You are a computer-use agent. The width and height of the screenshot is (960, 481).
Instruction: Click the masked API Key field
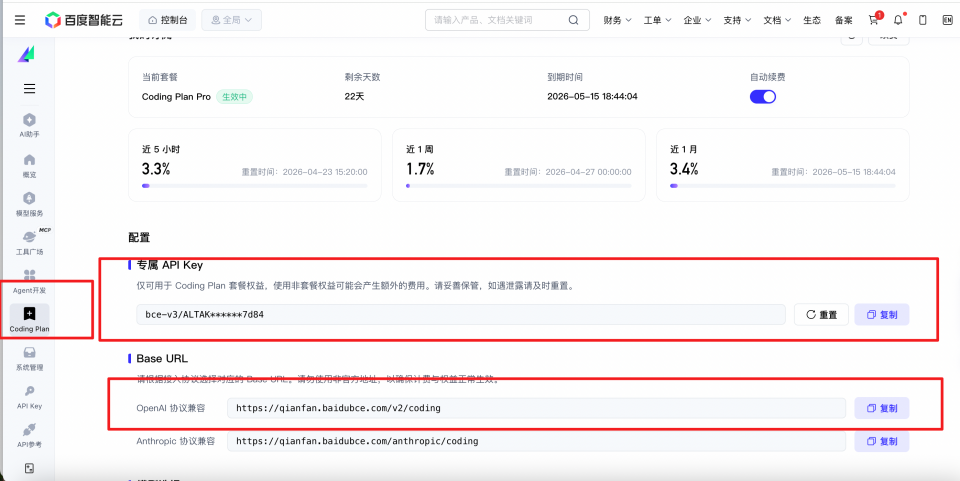tap(461, 315)
